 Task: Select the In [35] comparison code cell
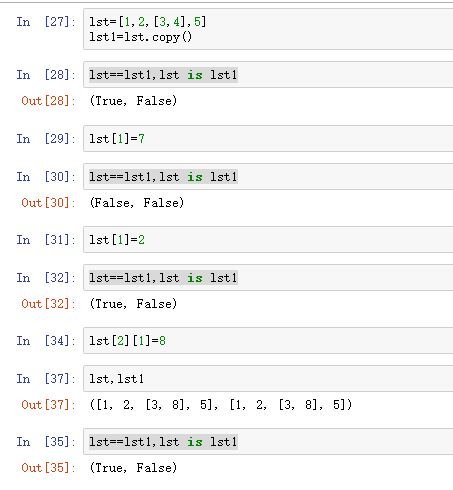coord(268,442)
